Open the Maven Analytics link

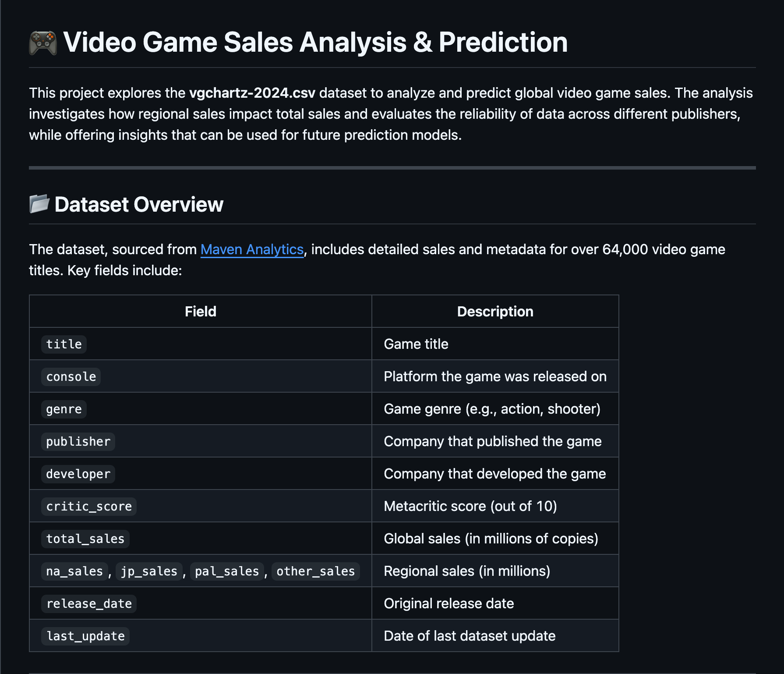(x=252, y=249)
